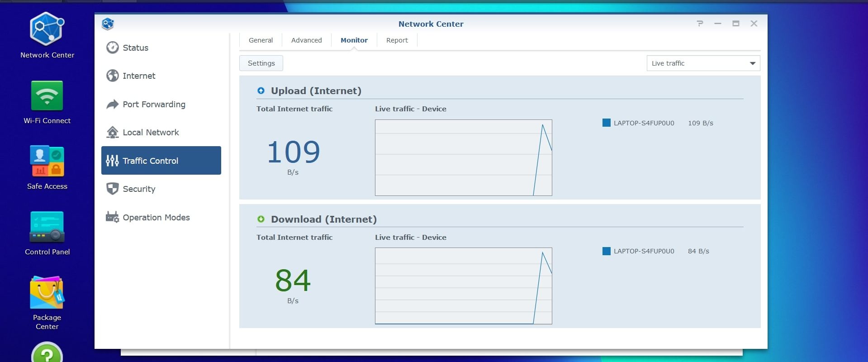Click the Download (Internet) heading
Screen dimensions: 868x362
pyautogui.click(x=324, y=219)
